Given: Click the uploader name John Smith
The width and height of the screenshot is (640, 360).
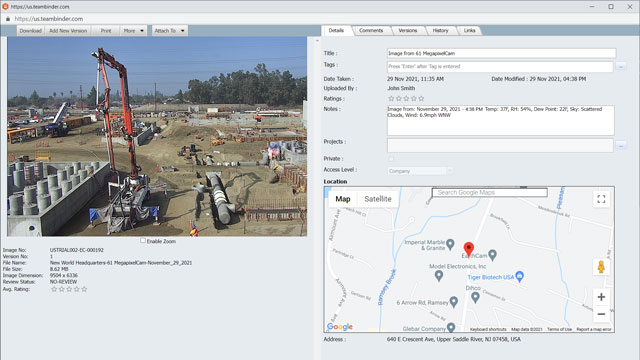Looking at the screenshot, I should coord(401,88).
